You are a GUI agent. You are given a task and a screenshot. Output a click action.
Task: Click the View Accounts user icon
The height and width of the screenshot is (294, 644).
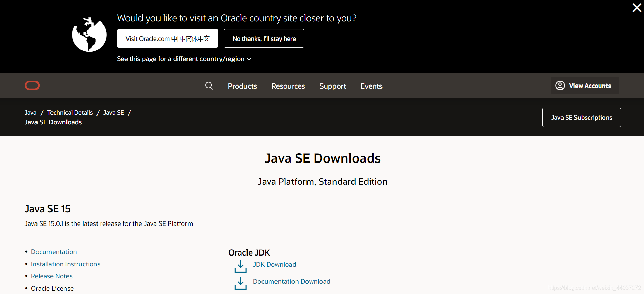coord(560,86)
